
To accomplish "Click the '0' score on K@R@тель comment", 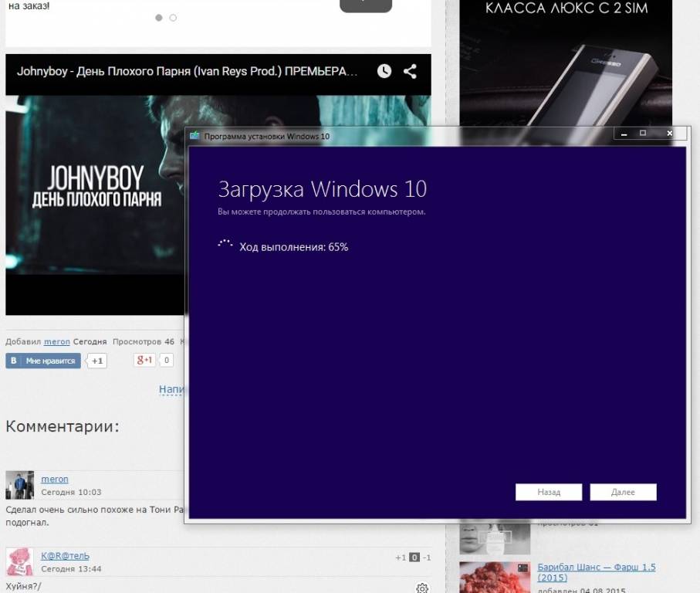I will coord(414,557).
